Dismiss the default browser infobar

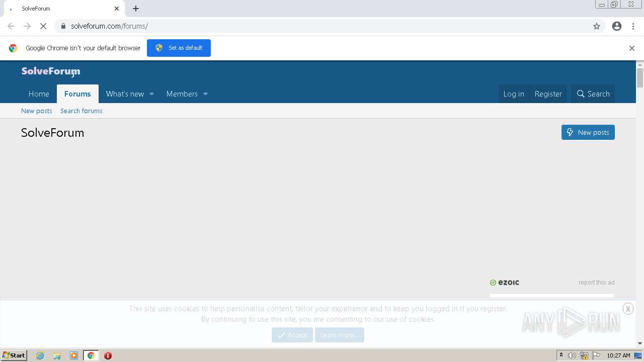coord(632,48)
